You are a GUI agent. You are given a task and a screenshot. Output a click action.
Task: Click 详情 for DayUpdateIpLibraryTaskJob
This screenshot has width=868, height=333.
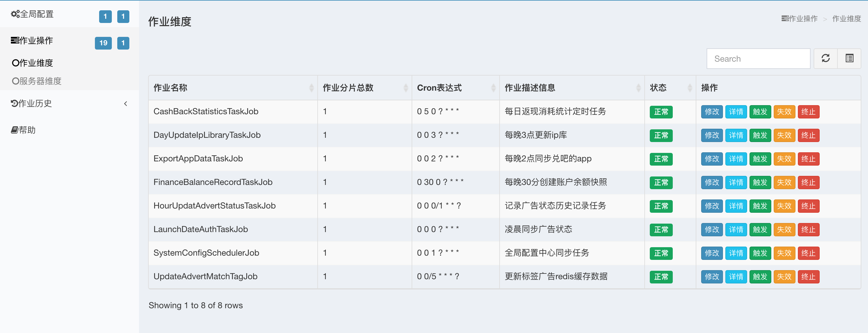pos(736,135)
